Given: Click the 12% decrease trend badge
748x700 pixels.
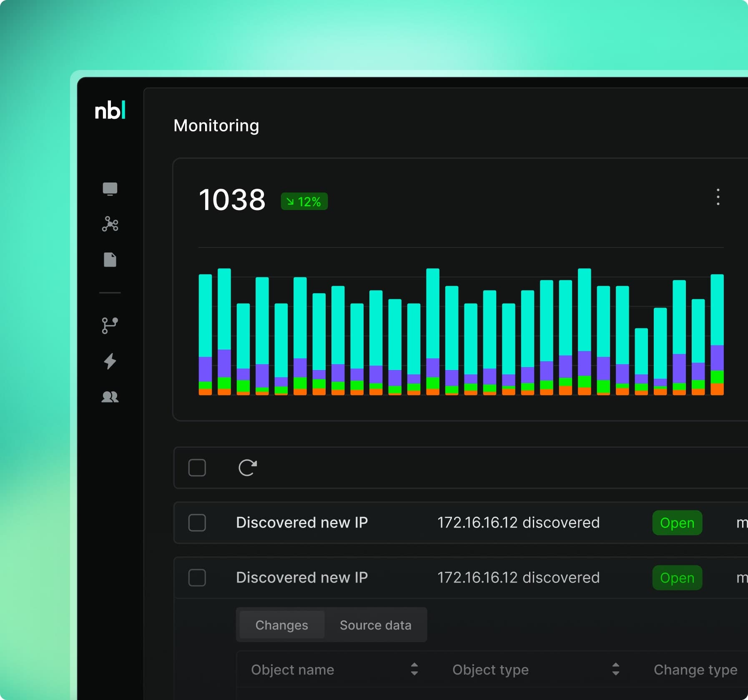Looking at the screenshot, I should click(304, 202).
